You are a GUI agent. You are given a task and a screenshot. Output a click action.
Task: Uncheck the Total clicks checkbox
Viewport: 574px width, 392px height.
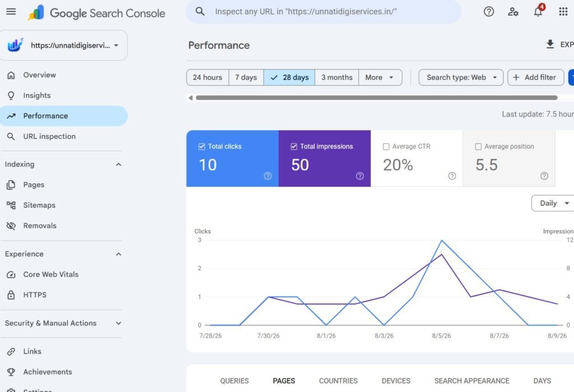(202, 146)
